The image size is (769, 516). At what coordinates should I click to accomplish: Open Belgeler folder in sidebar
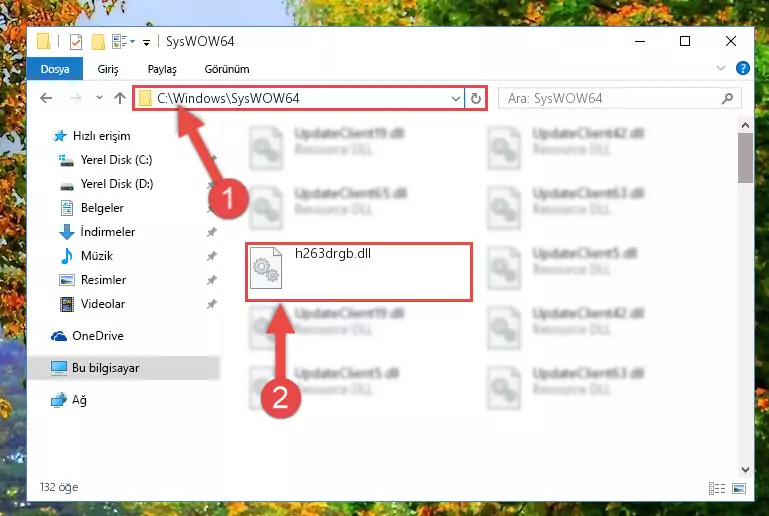tap(91, 208)
